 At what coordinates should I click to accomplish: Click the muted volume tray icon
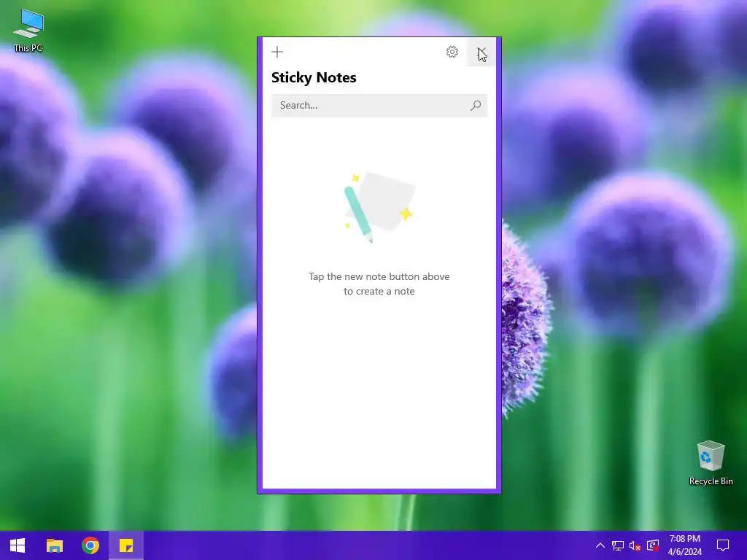(635, 545)
